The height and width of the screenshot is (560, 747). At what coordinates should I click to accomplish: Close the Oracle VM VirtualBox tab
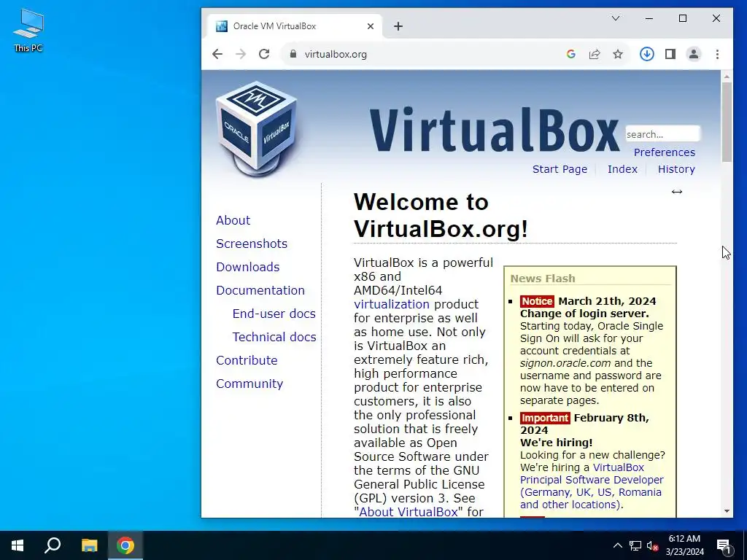click(370, 26)
